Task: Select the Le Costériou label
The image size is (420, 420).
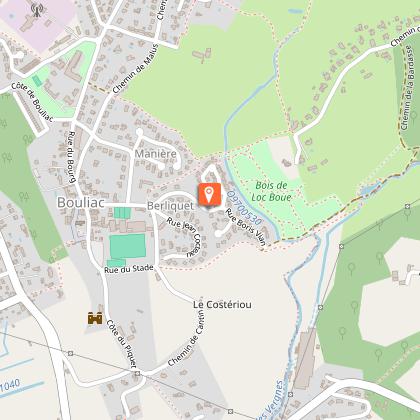Action: click(222, 304)
